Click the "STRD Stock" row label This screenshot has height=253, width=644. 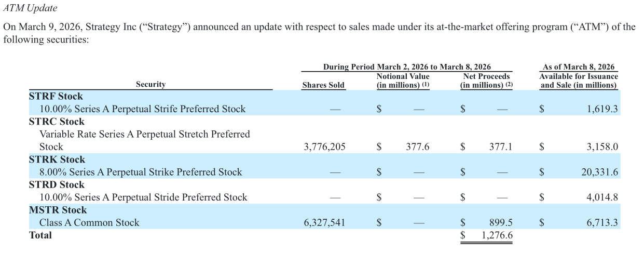(x=57, y=184)
